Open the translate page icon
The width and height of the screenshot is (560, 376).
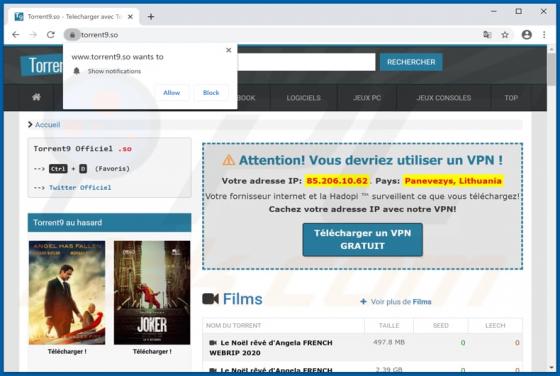[487, 35]
